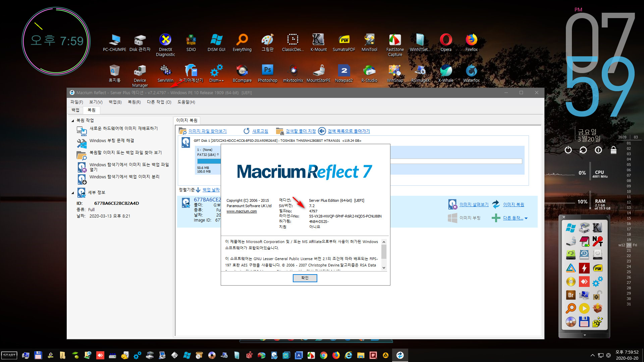644x362 pixels.
Task: Launch Everything search icon
Action: [242, 43]
